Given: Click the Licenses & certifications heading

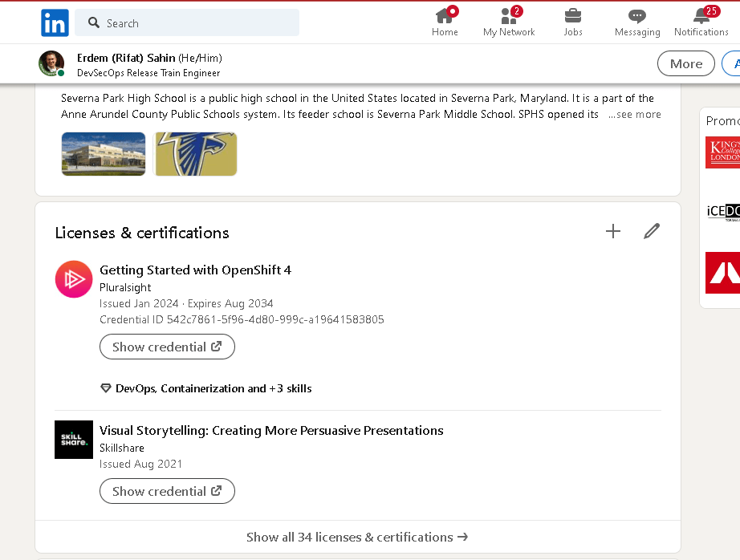Looking at the screenshot, I should (x=142, y=233).
